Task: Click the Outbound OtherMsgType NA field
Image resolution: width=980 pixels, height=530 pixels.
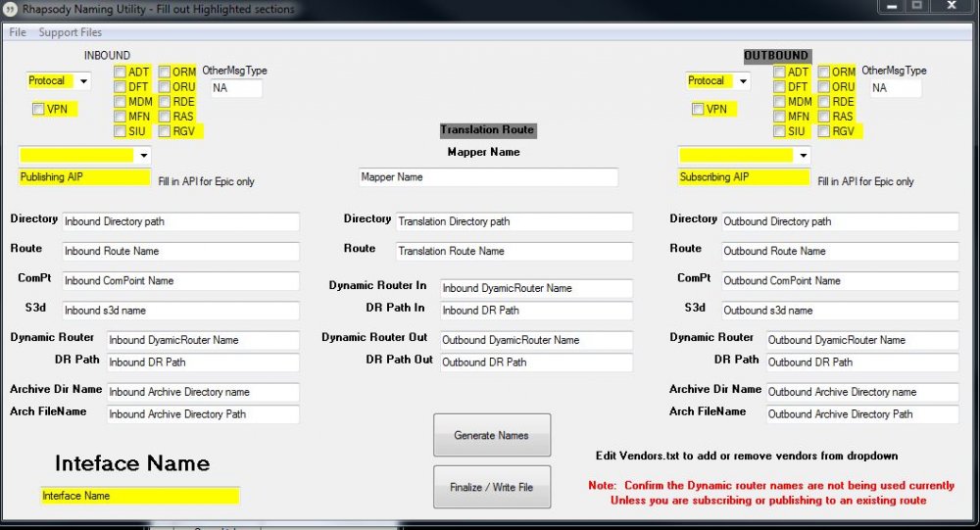Action: 896,88
